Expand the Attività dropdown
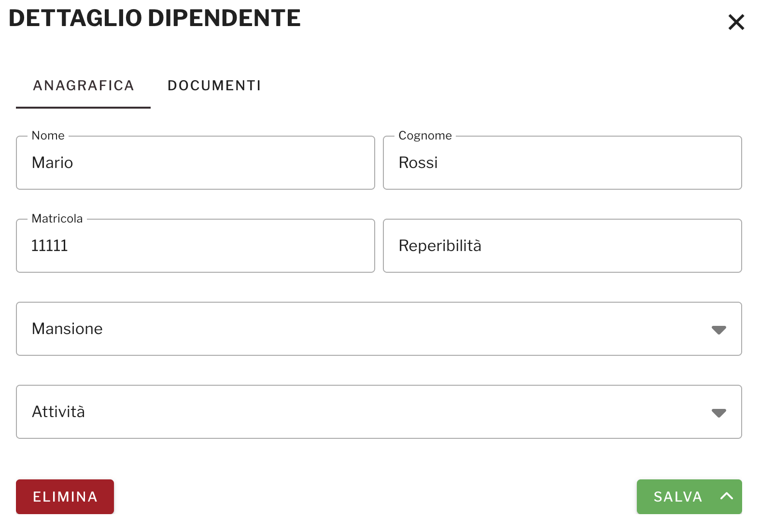Screen dimensions: 760x532 point(379,412)
